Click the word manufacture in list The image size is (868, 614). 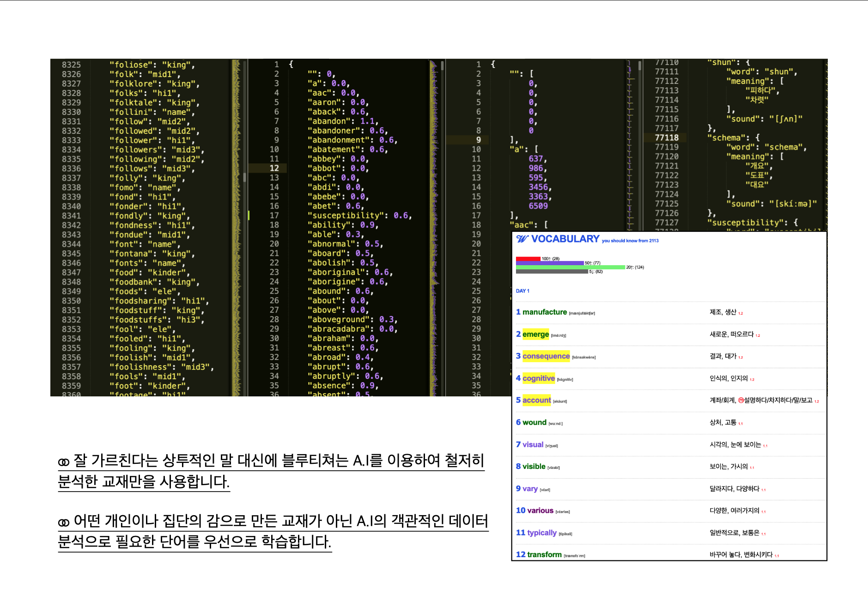[544, 312]
